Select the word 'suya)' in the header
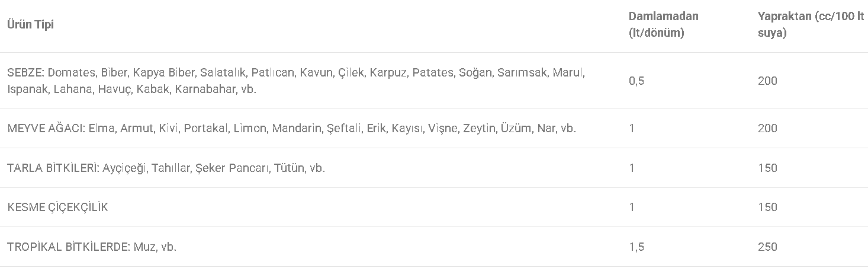 pos(772,33)
